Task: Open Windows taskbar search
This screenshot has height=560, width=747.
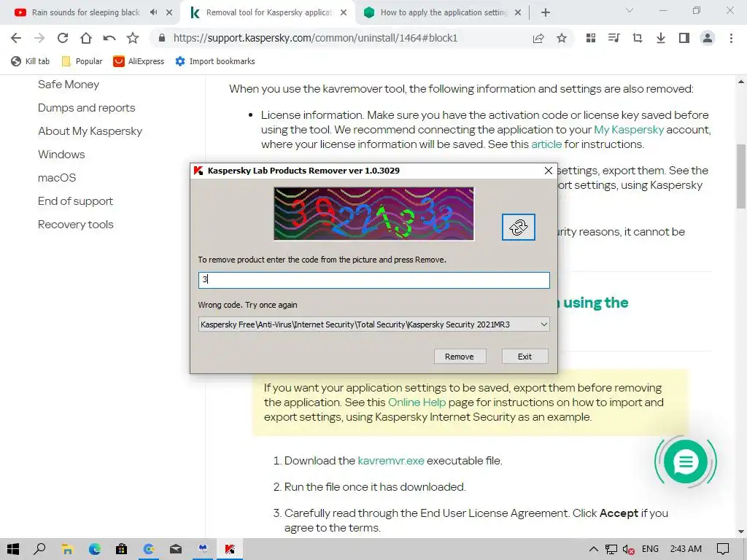Action: coord(39,549)
